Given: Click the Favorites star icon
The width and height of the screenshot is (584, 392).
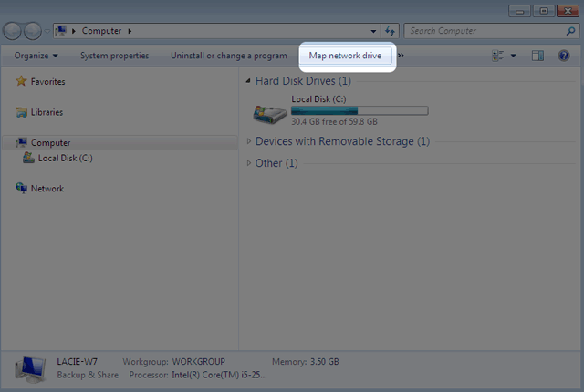Looking at the screenshot, I should pyautogui.click(x=21, y=81).
